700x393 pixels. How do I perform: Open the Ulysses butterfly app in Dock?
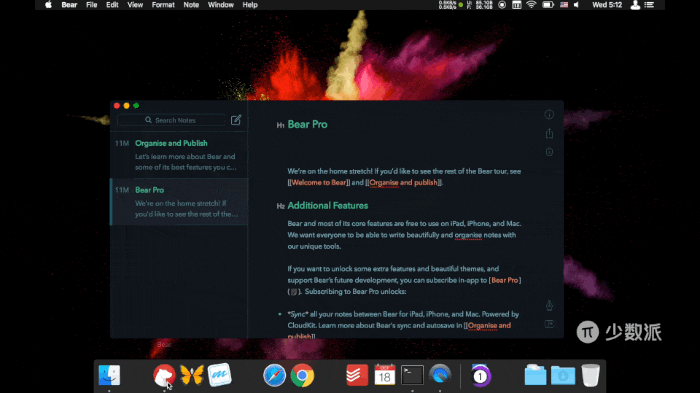pos(192,375)
